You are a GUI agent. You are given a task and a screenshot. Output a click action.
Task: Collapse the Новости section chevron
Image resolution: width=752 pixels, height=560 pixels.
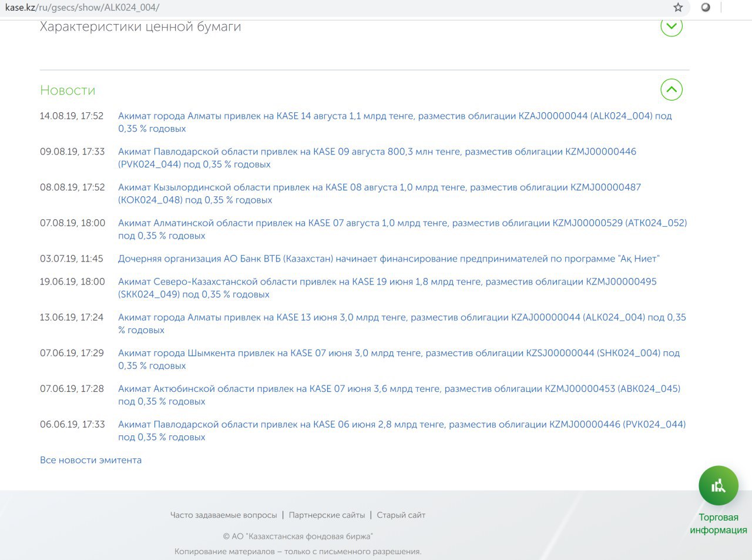coord(672,90)
